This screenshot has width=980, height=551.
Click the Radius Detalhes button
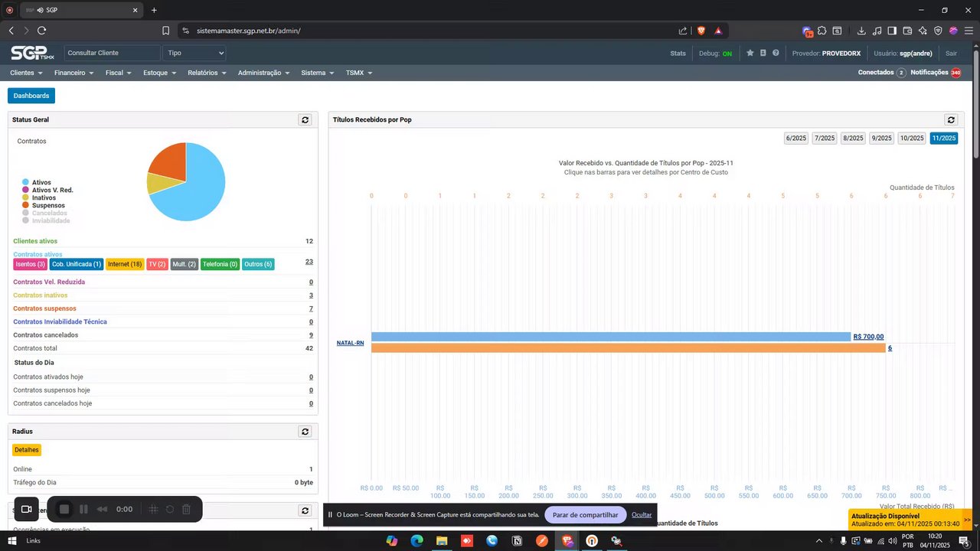pos(27,450)
